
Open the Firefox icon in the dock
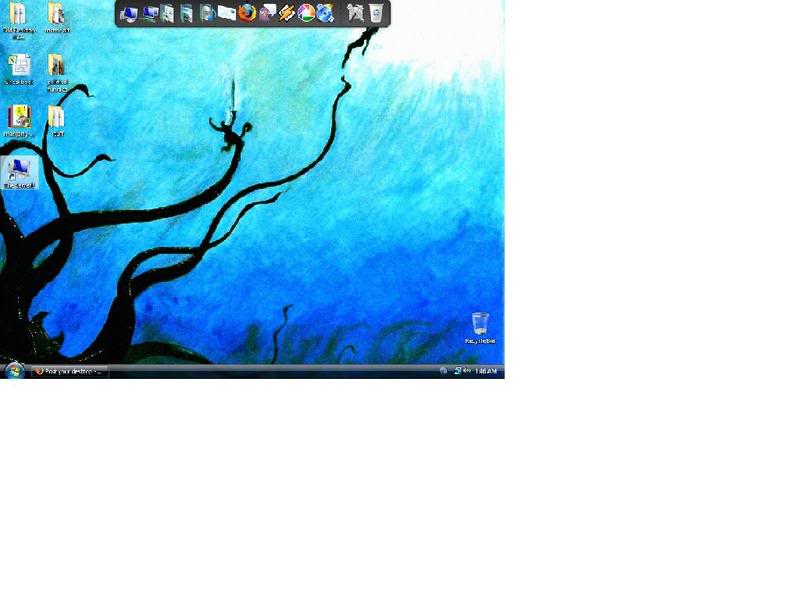tap(247, 13)
